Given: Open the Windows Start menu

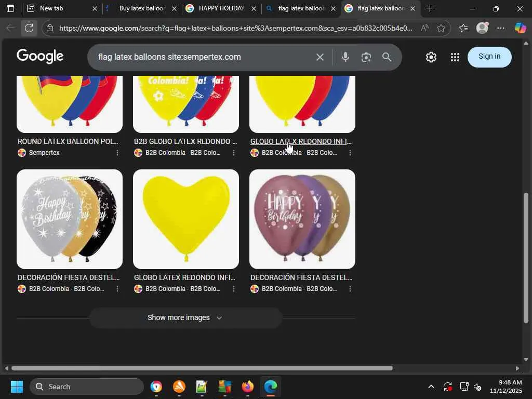Looking at the screenshot, I should (17, 387).
